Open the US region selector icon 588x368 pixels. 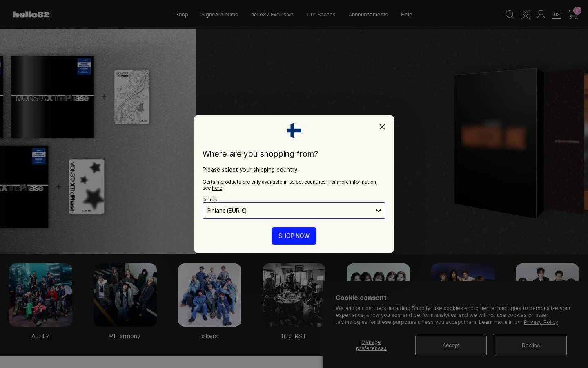pyautogui.click(x=557, y=15)
